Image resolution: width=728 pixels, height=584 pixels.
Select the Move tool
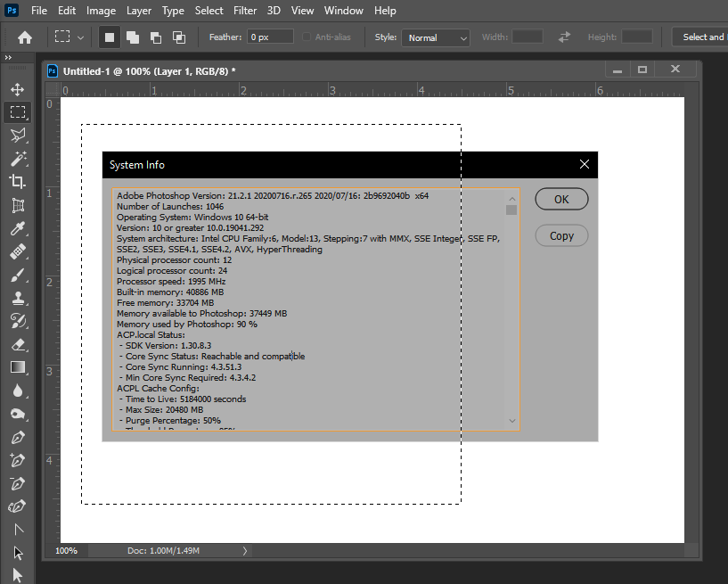point(18,89)
